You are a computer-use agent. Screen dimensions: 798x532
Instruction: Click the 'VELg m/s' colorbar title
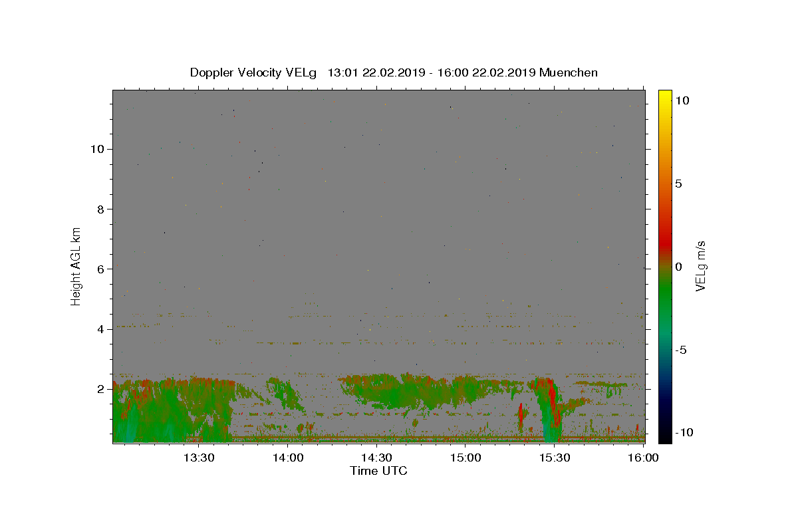point(700,267)
